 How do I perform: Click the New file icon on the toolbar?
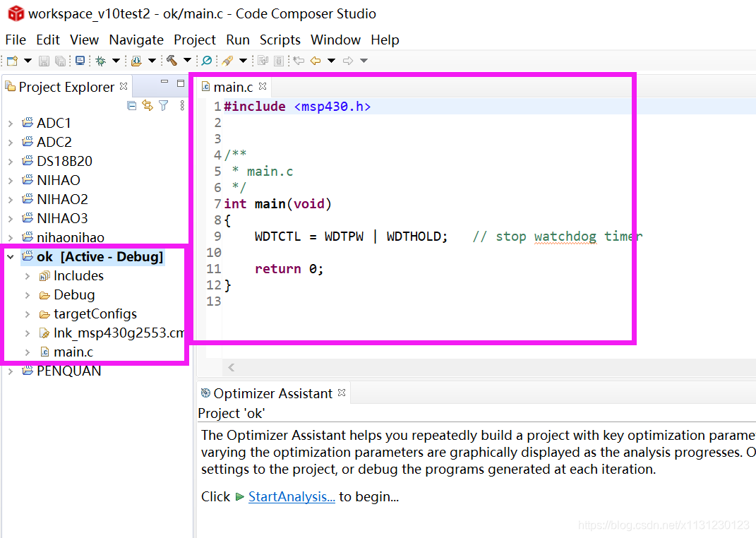10,61
